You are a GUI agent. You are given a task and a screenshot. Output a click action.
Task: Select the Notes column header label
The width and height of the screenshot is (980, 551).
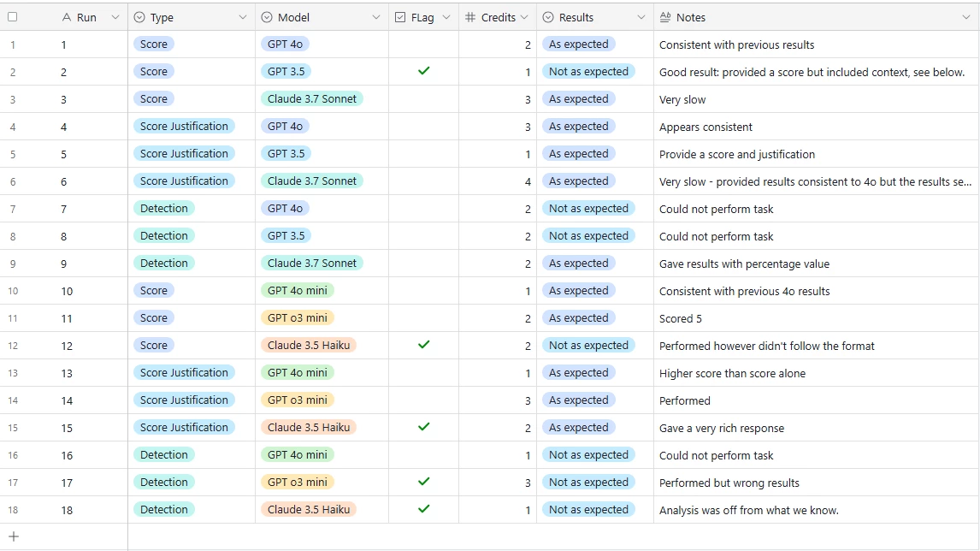(691, 17)
